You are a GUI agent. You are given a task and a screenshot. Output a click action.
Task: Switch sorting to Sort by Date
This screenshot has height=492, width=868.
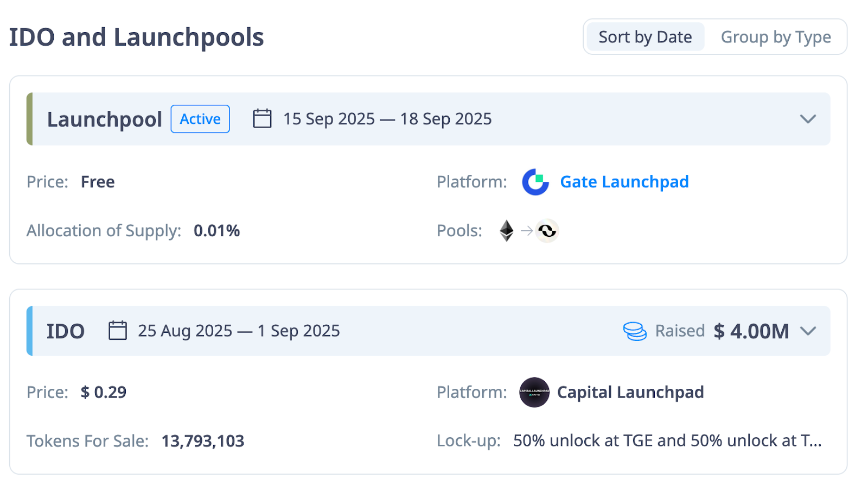click(x=644, y=36)
